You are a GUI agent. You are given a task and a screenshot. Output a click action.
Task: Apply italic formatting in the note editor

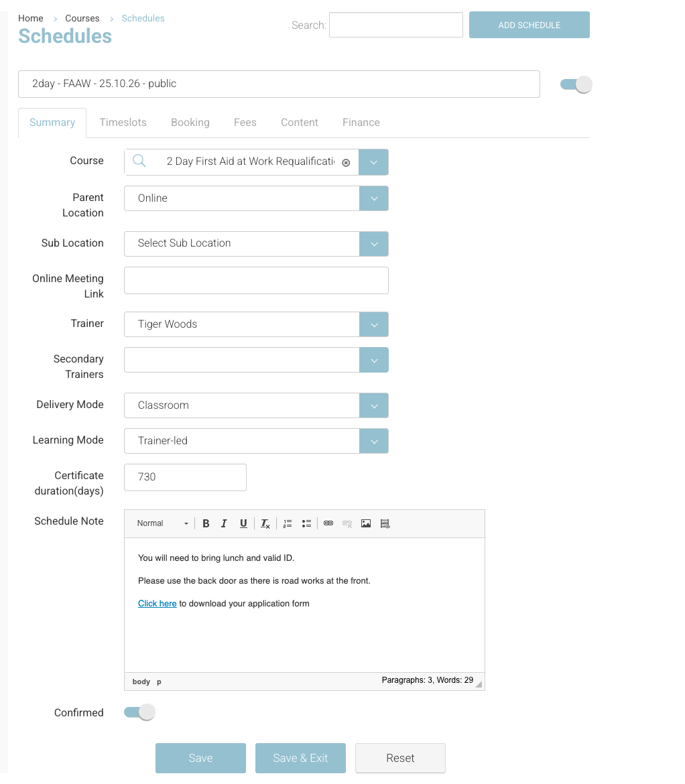[x=224, y=523]
